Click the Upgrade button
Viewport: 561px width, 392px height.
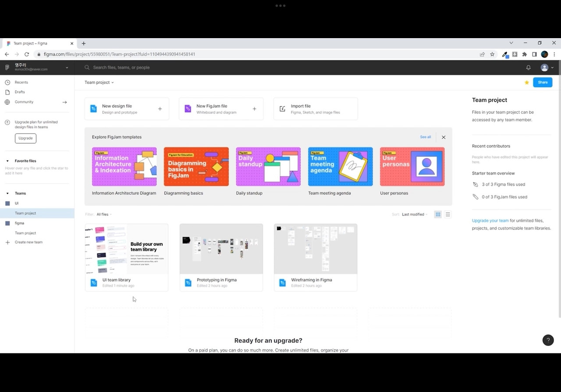[25, 138]
